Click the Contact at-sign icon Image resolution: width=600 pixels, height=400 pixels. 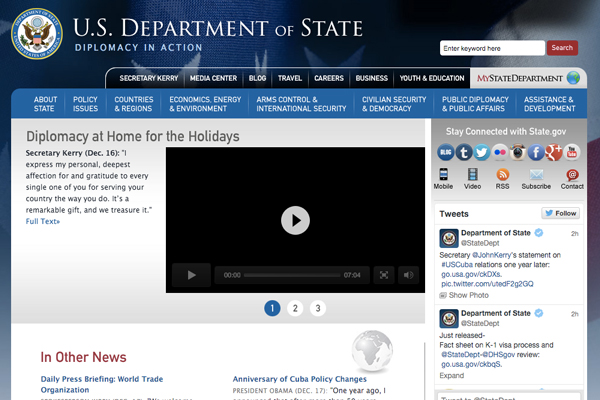[572, 175]
